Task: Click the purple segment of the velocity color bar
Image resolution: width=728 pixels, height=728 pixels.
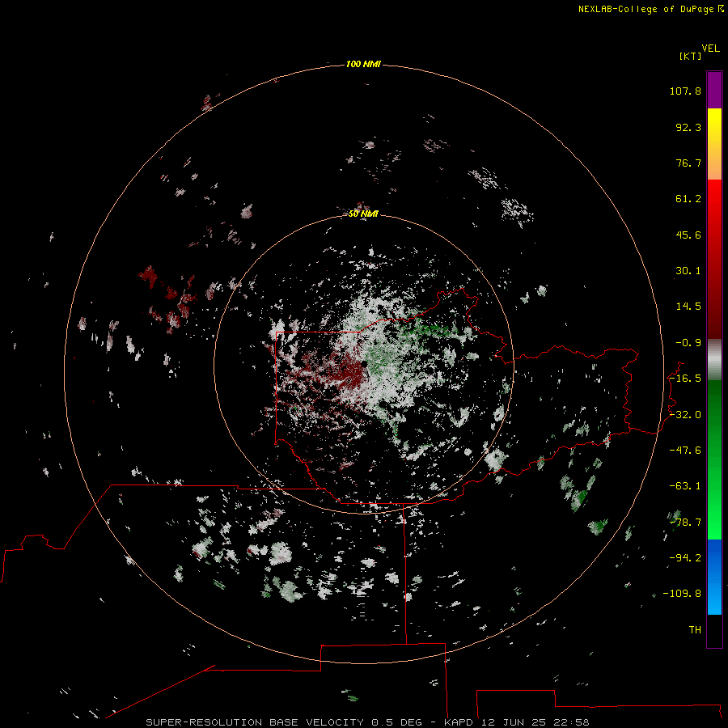Action: [x=714, y=91]
